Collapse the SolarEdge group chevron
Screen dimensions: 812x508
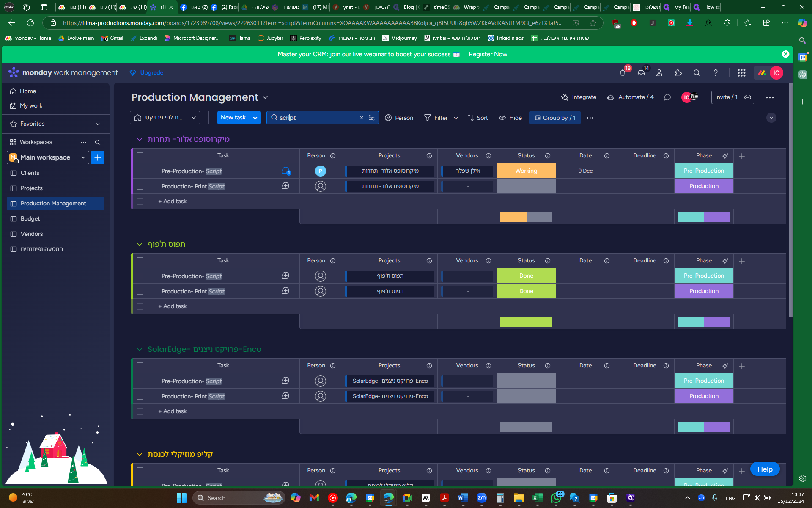[139, 350]
